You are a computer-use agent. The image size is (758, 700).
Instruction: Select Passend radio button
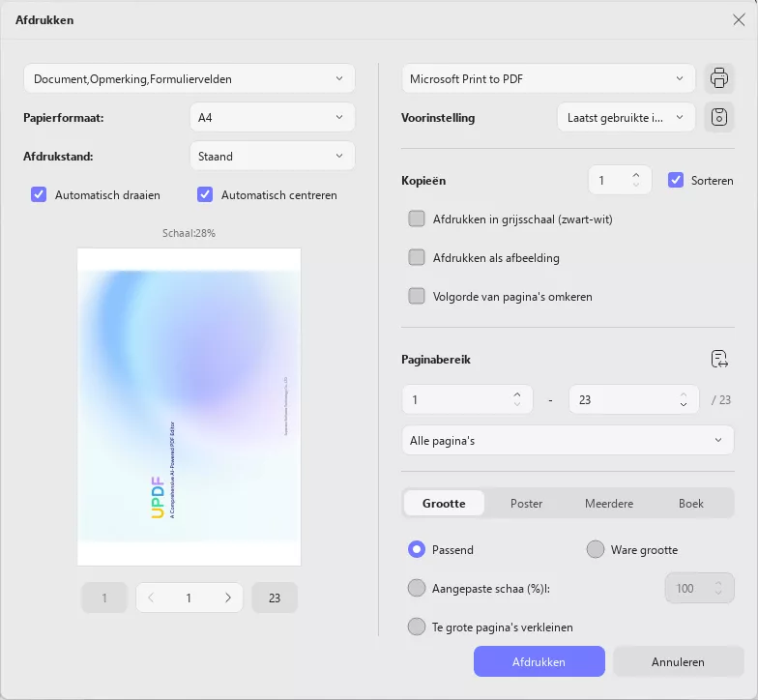point(416,549)
